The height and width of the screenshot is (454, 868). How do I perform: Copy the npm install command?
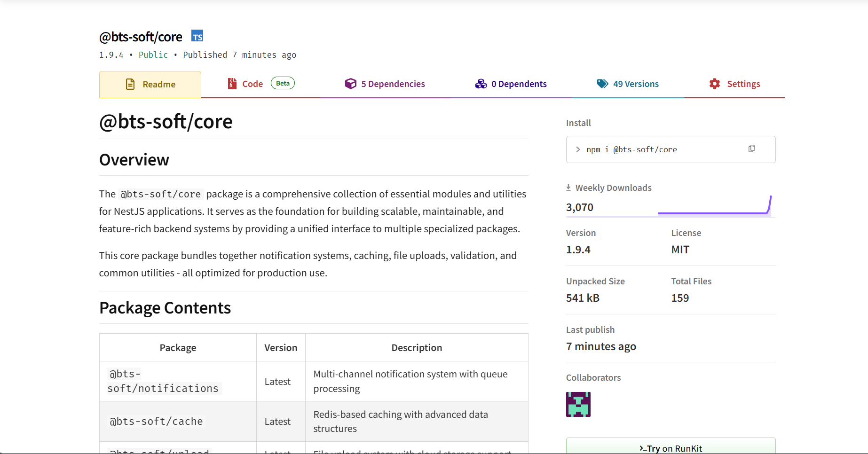[751, 149]
